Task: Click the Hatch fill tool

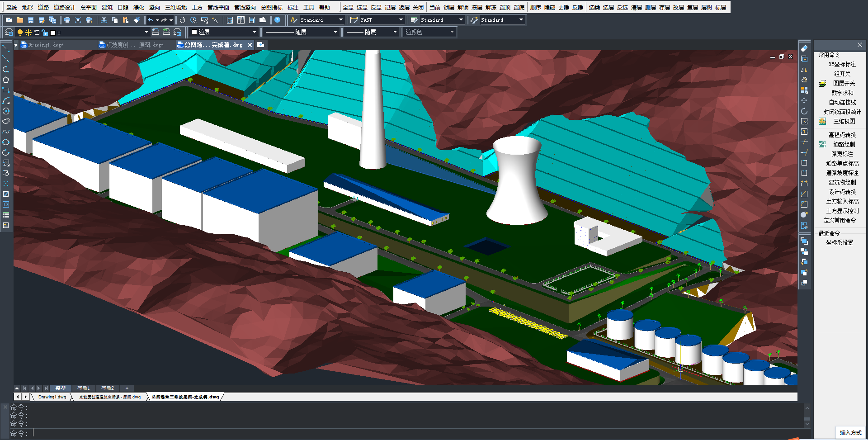Action: [6, 194]
